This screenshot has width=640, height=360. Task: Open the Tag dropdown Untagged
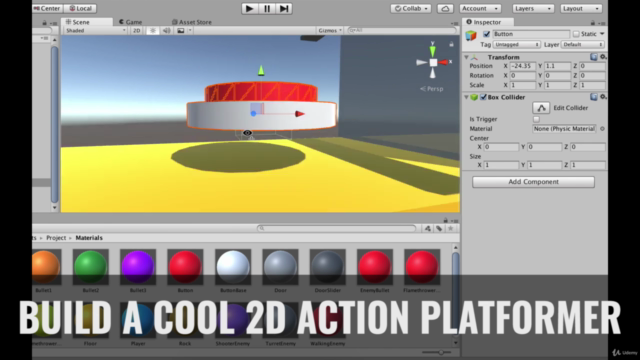[x=517, y=44]
